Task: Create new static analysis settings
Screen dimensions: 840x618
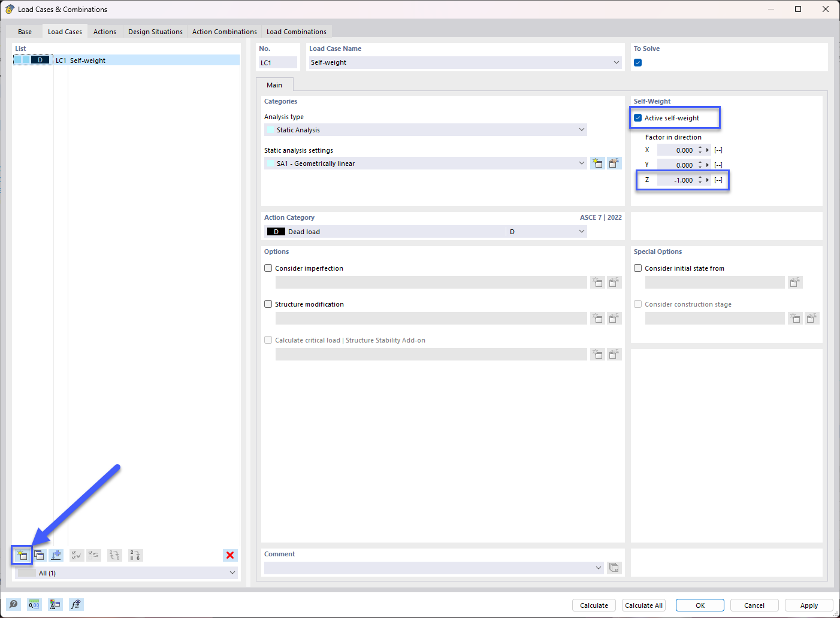Action: click(597, 163)
